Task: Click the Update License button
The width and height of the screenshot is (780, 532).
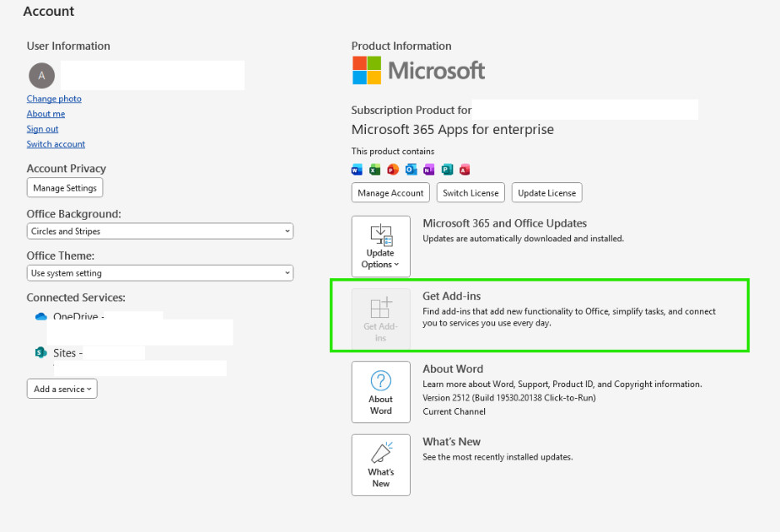Action: coord(547,193)
